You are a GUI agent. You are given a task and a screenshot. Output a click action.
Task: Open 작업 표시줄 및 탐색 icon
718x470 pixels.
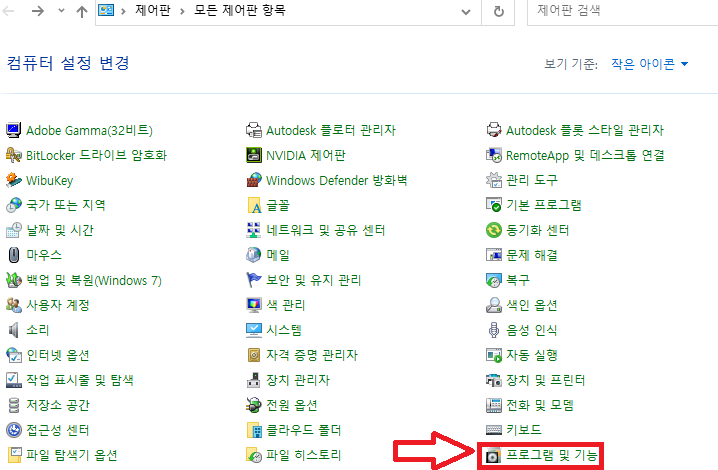13,380
